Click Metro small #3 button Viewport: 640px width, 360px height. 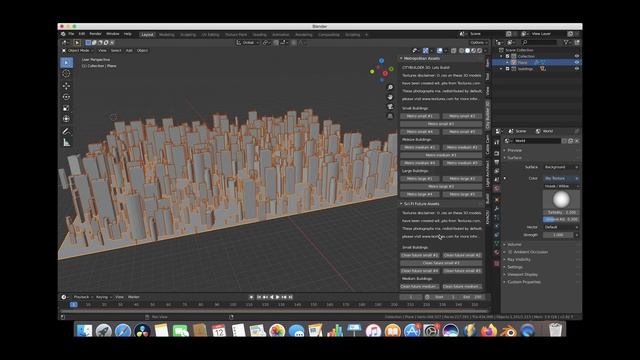point(441,124)
